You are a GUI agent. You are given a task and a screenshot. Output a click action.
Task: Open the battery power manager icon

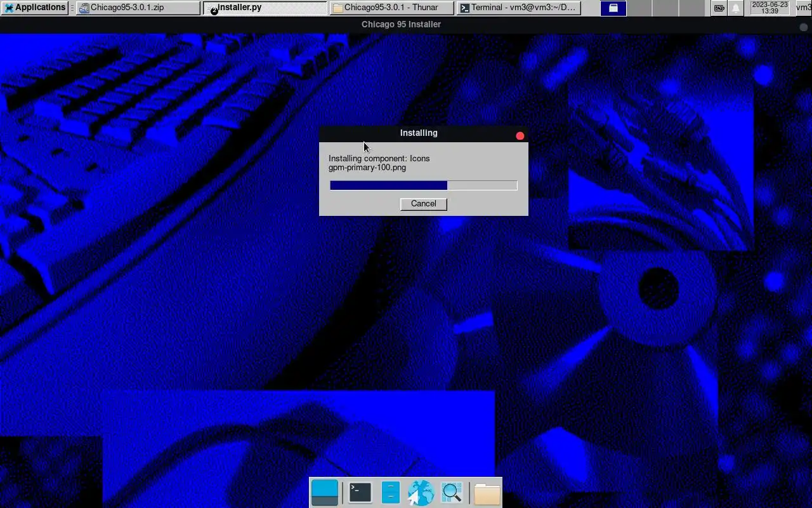coord(719,8)
